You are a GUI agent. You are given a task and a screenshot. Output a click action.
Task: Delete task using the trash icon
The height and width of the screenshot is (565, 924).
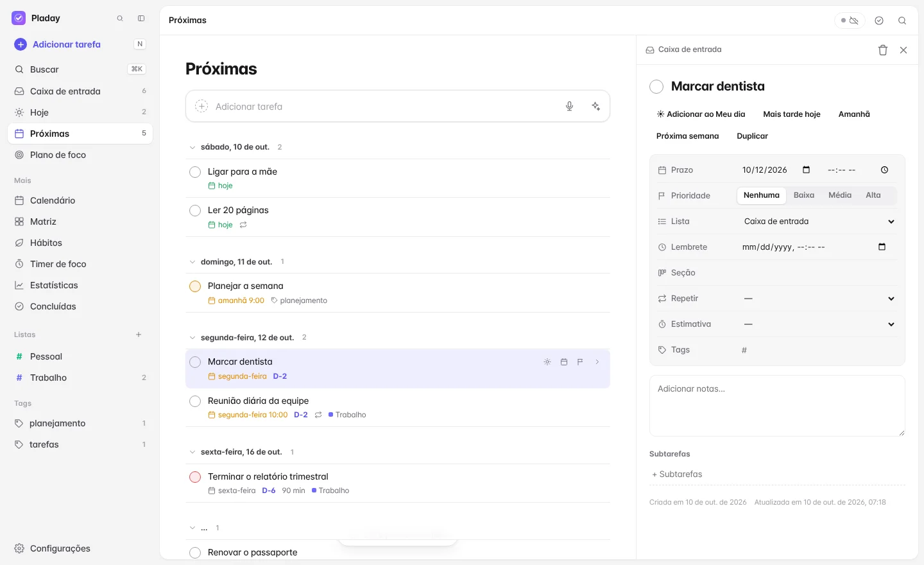(x=883, y=50)
